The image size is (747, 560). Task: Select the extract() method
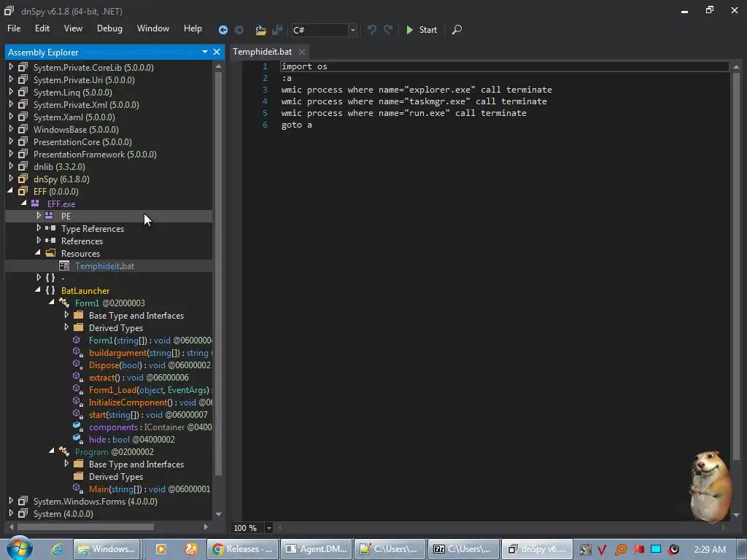click(x=139, y=378)
